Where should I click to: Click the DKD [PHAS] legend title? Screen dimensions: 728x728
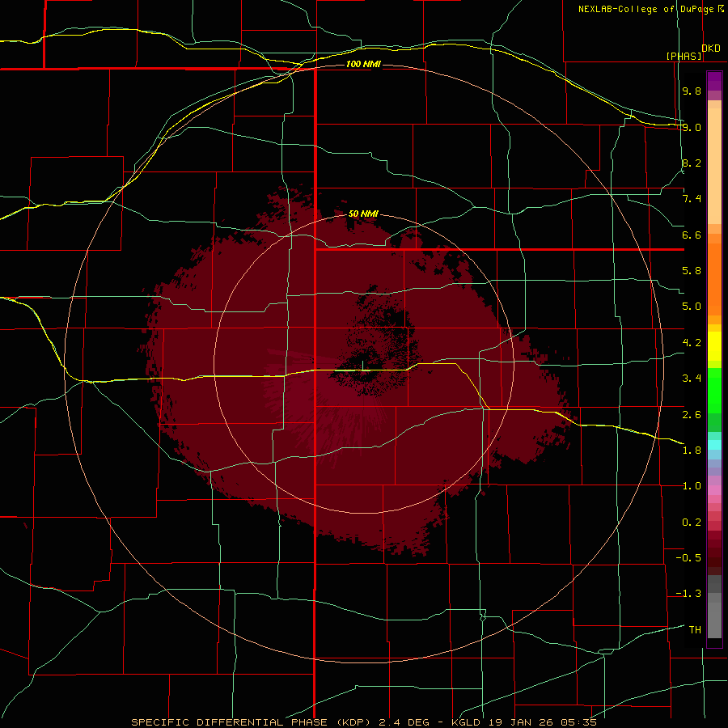coord(692,52)
